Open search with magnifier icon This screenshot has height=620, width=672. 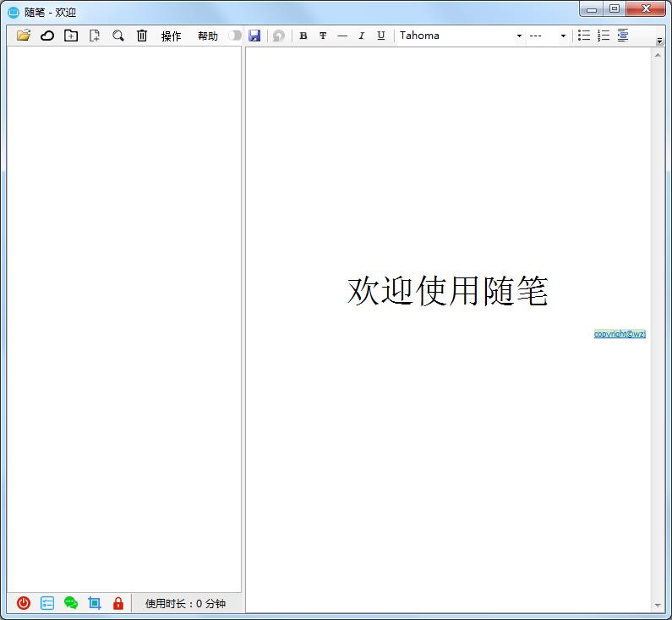coord(118,36)
